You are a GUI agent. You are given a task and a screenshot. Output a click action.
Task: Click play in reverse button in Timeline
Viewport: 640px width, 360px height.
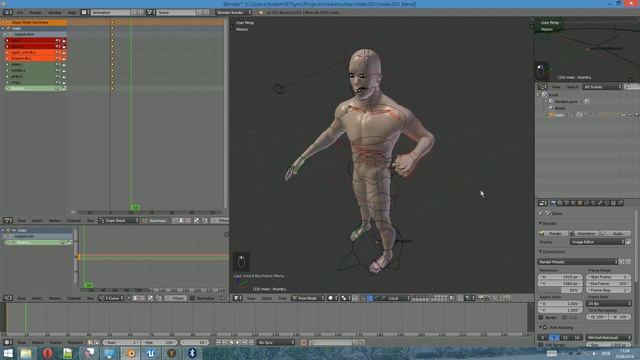pyautogui.click(x=231, y=342)
